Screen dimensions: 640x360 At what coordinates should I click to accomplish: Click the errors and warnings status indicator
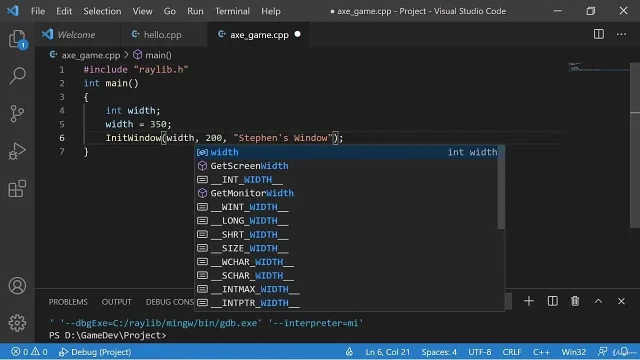click(29, 352)
